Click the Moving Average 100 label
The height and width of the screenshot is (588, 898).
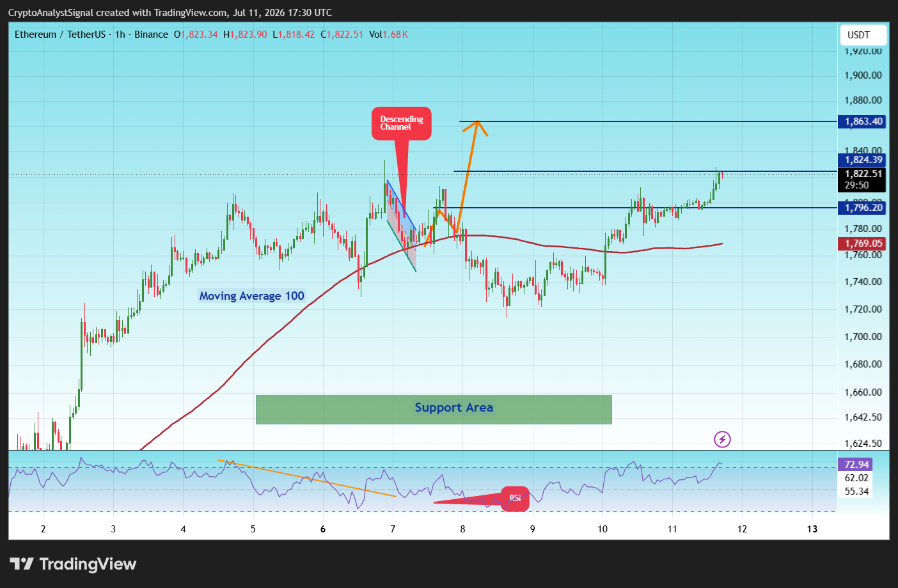pos(252,296)
